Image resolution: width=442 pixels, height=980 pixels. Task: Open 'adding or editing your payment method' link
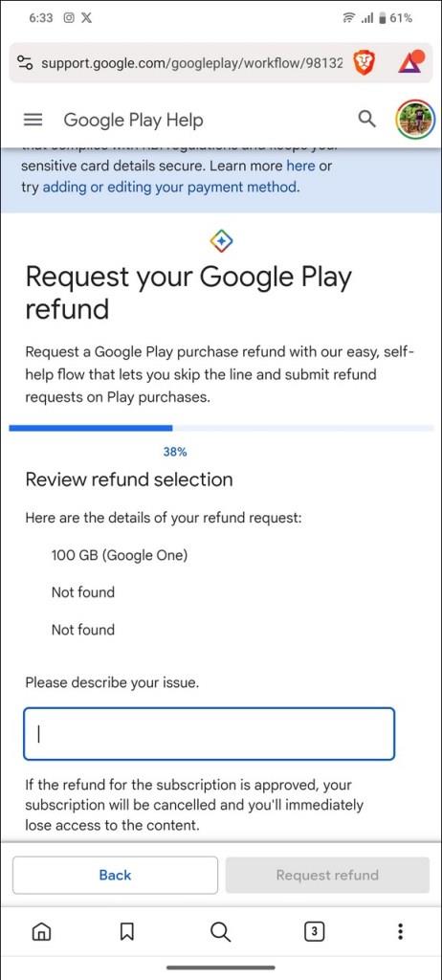point(169,187)
